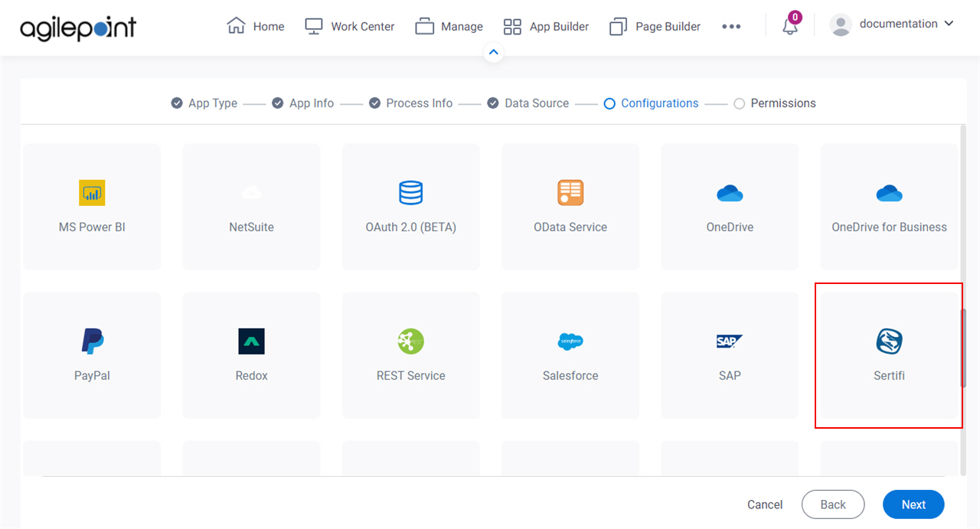This screenshot has height=529, width=980.
Task: Open the more options ellipsis menu
Action: [x=731, y=27]
